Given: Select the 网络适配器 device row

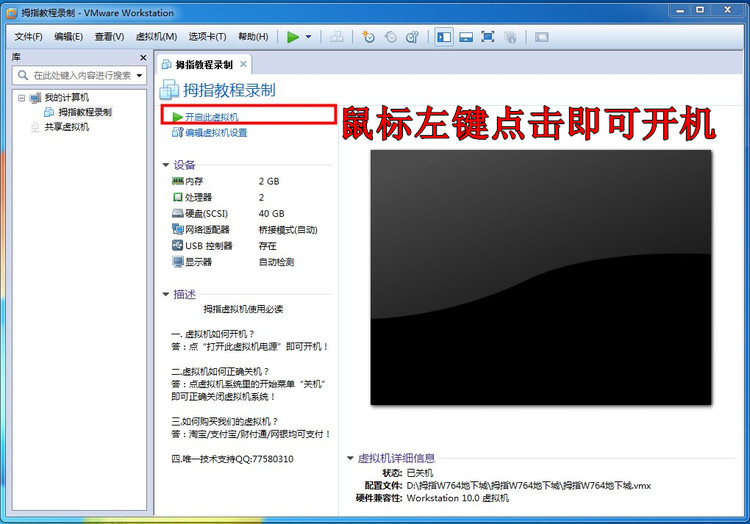Looking at the screenshot, I should [244, 230].
